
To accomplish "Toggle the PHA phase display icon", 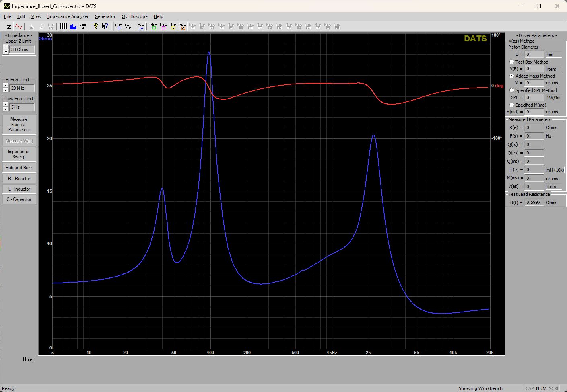I will (x=118, y=27).
